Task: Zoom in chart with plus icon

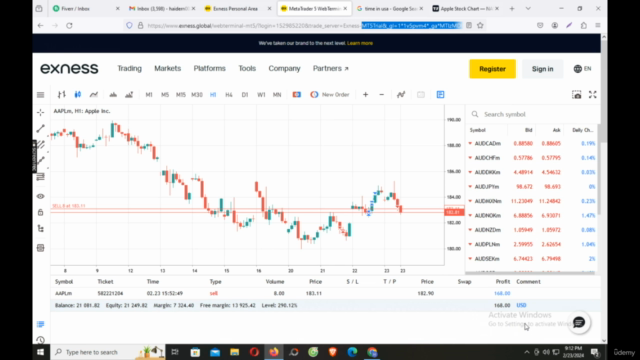Action: [x=365, y=95]
